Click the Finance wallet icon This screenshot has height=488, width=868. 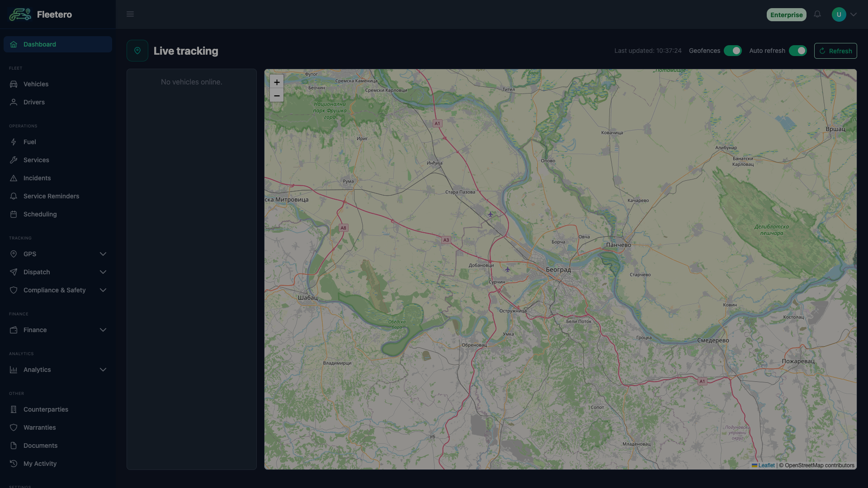click(14, 330)
